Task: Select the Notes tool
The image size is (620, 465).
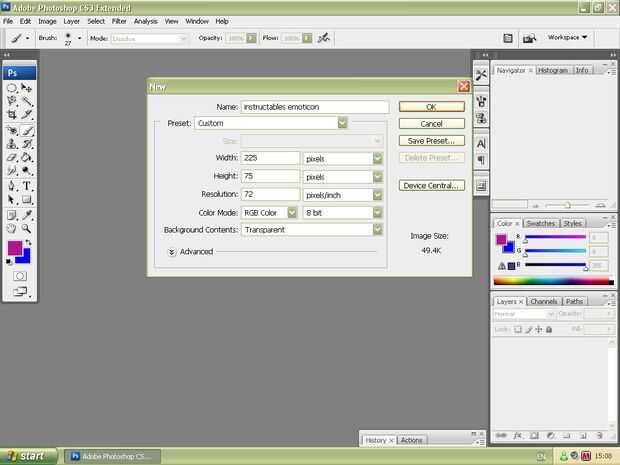Action: 12,215
